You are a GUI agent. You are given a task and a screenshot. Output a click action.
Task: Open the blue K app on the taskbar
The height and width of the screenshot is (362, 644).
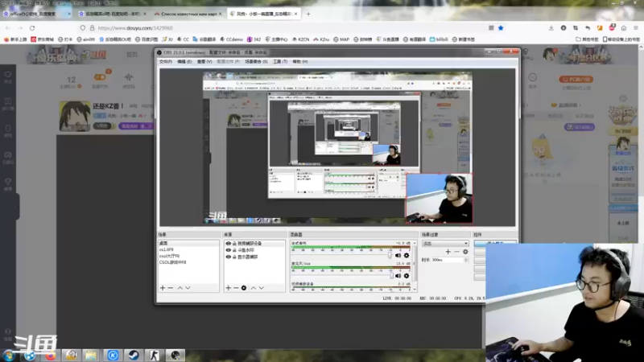(x=113, y=355)
